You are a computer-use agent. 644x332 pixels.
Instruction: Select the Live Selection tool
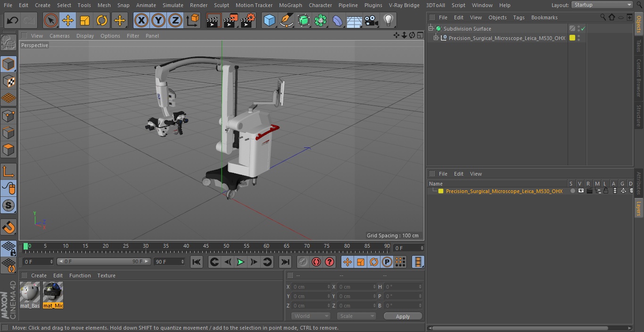coord(50,20)
